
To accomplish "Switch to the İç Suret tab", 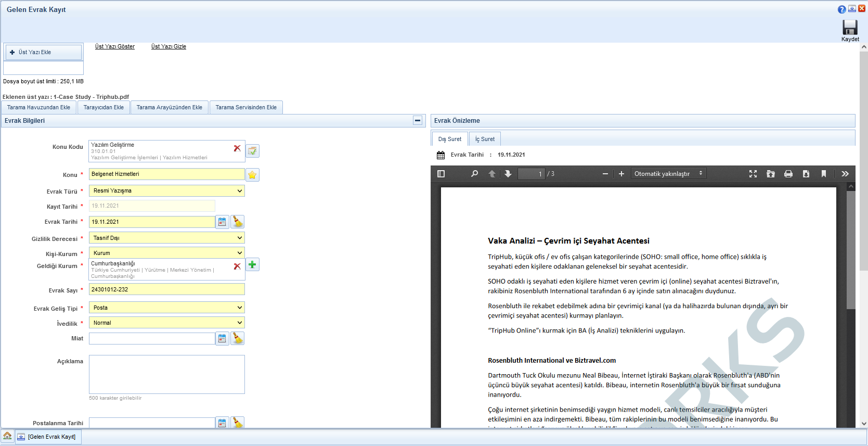I will [485, 139].
